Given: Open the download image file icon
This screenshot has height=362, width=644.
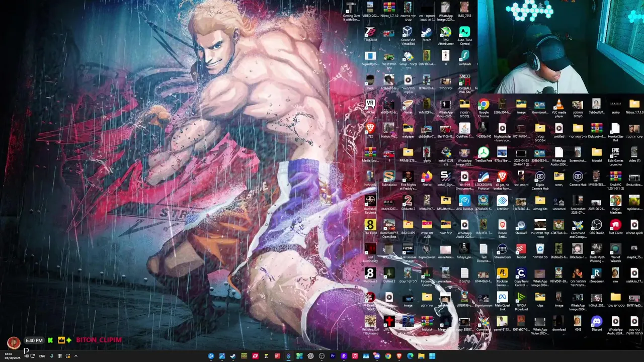Looking at the screenshot, I should tap(558, 324).
